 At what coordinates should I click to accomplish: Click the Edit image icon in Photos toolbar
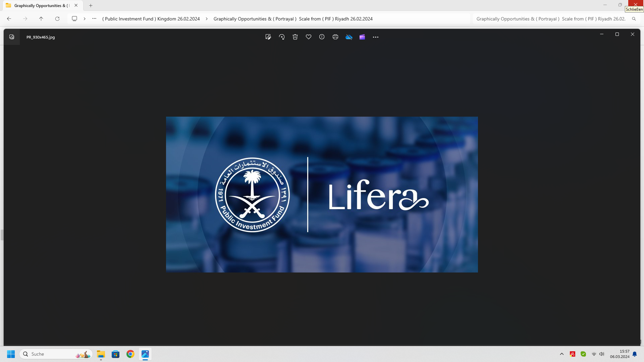pos(268,37)
